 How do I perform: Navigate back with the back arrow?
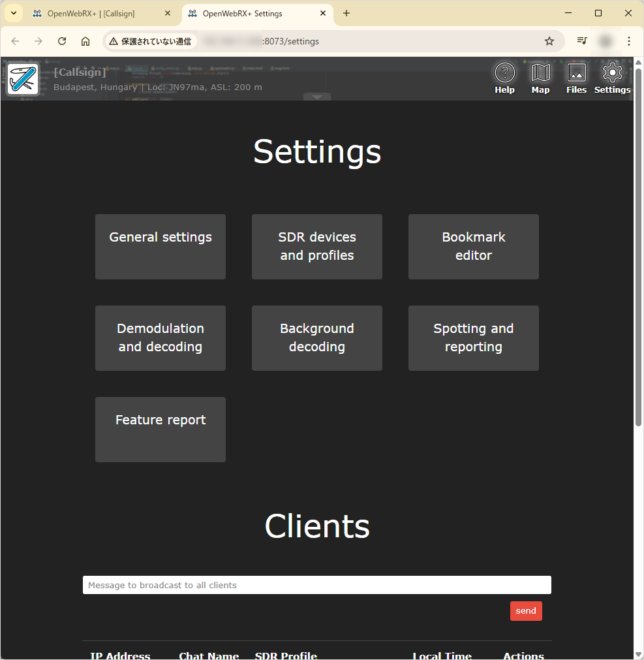point(15,40)
